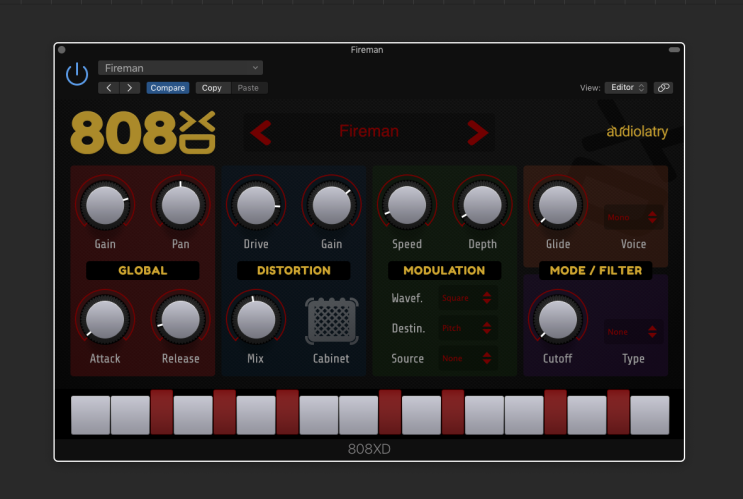Open the filter Type None selector
Image resolution: width=743 pixels, height=499 pixels.
[633, 332]
